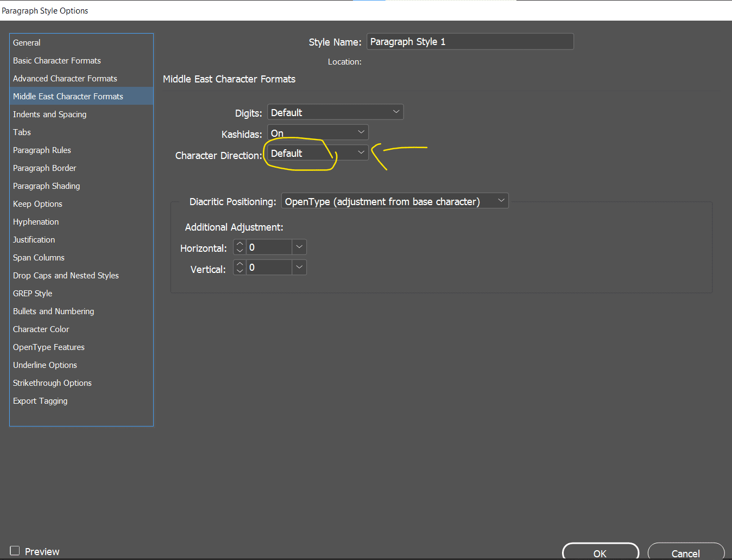
Task: Increase the Horizontal adjustment with up arrow
Action: click(240, 244)
